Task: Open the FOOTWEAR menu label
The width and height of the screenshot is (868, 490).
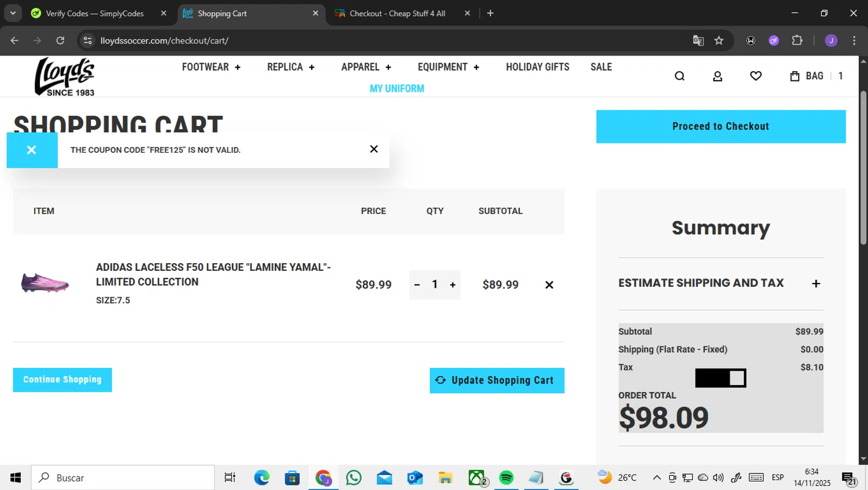Action: point(205,67)
